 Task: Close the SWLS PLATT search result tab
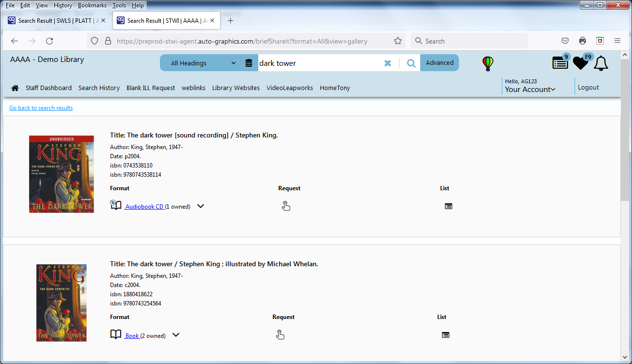[x=103, y=21]
